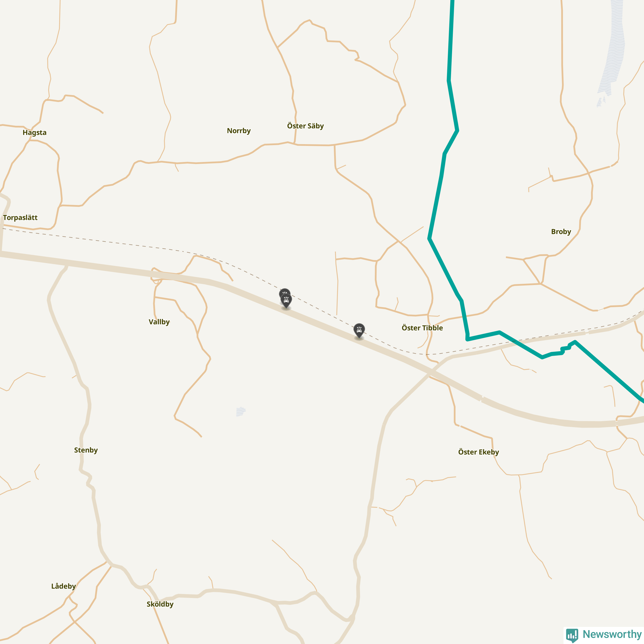The width and height of the screenshot is (644, 644).
Task: Click the Öster Ekeby label
Action: click(478, 452)
